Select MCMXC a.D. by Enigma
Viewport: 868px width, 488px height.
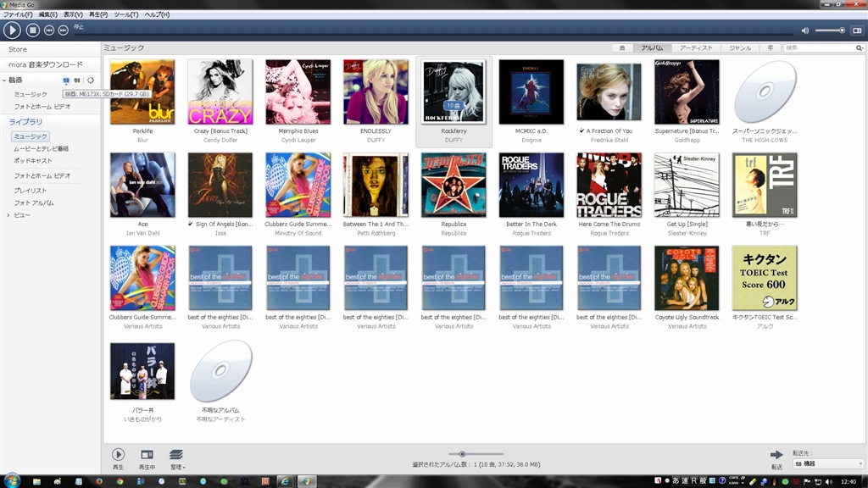(x=531, y=91)
